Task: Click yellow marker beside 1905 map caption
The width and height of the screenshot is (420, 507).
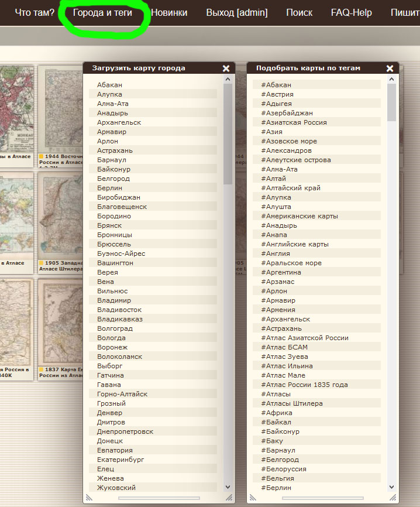Action: 41,263
